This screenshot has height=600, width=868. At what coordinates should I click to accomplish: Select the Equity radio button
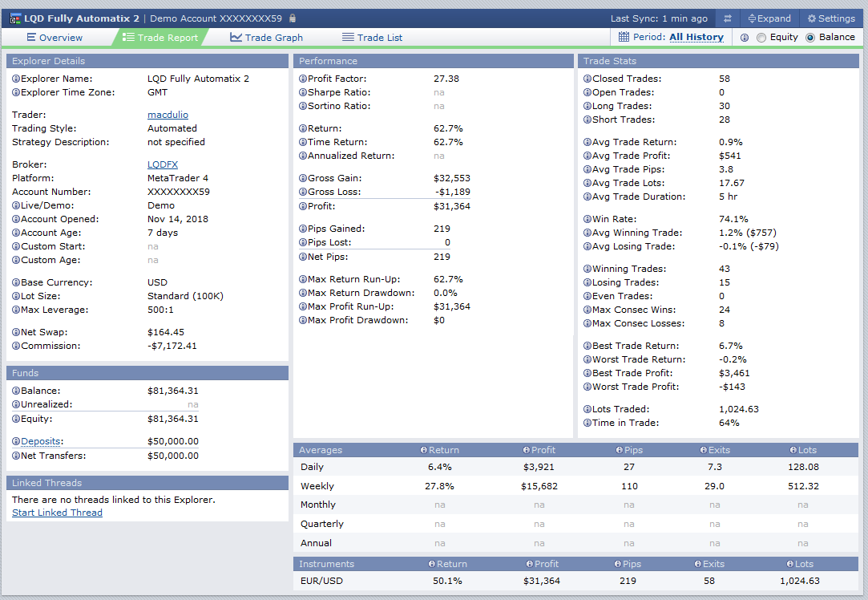coord(761,38)
